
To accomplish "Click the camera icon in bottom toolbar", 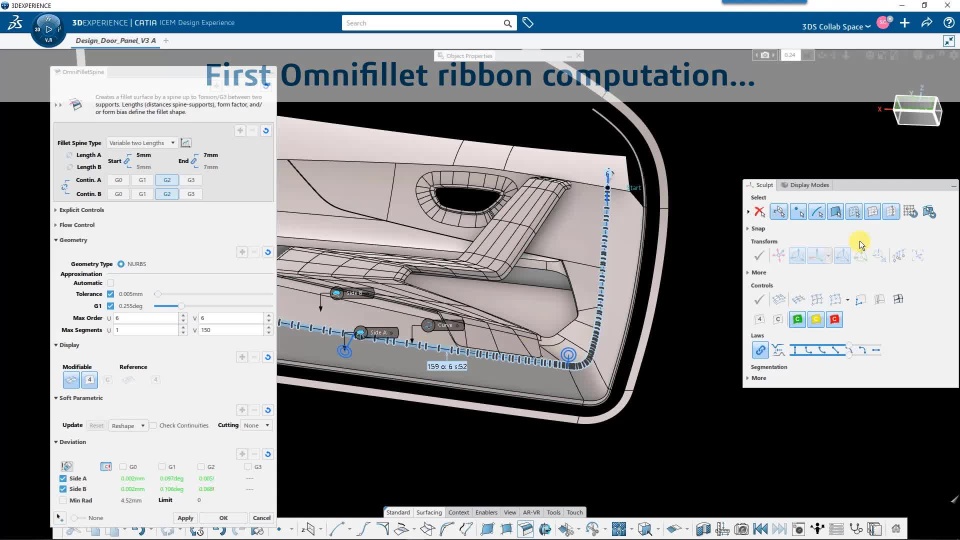I will 741,529.
